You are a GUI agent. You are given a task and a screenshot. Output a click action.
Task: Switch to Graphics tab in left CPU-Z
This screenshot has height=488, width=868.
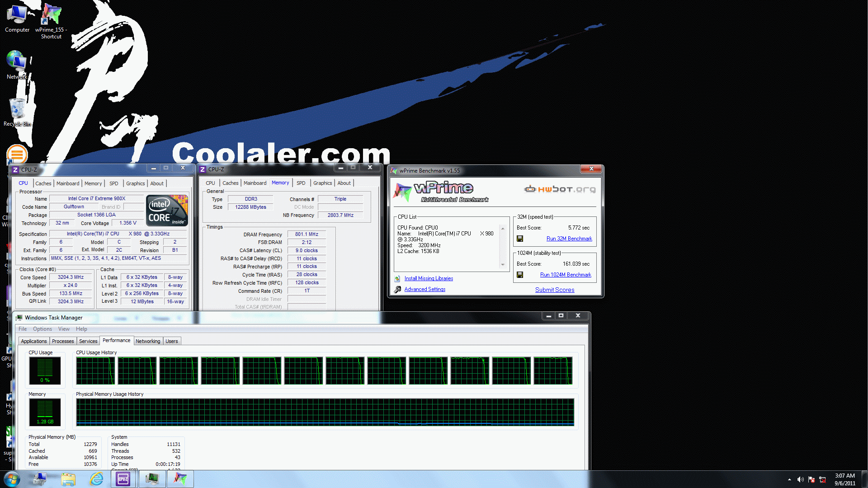pyautogui.click(x=136, y=183)
